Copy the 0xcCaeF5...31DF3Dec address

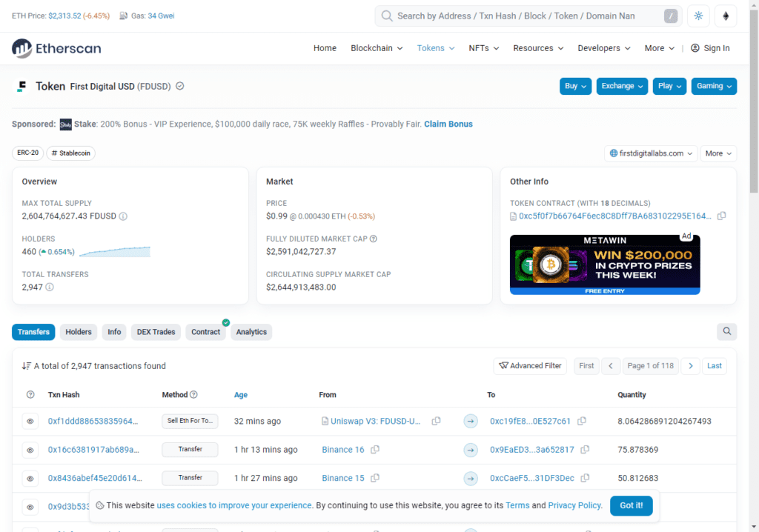click(x=585, y=478)
